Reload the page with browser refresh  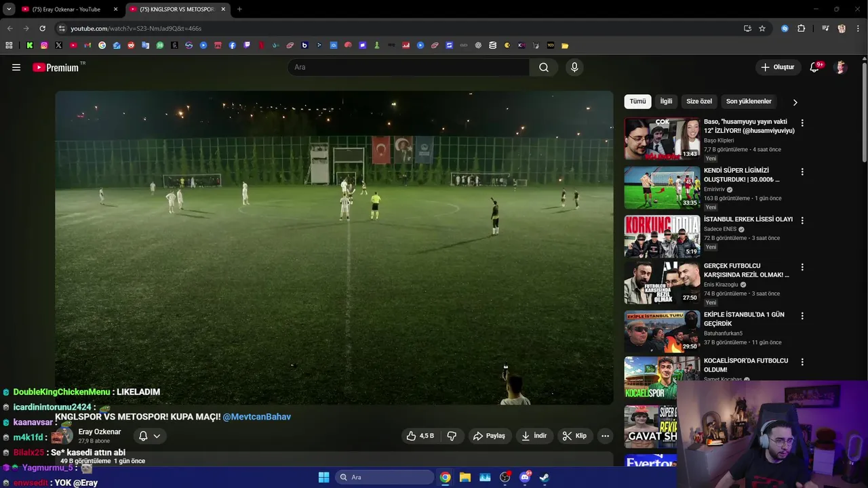[x=42, y=28]
